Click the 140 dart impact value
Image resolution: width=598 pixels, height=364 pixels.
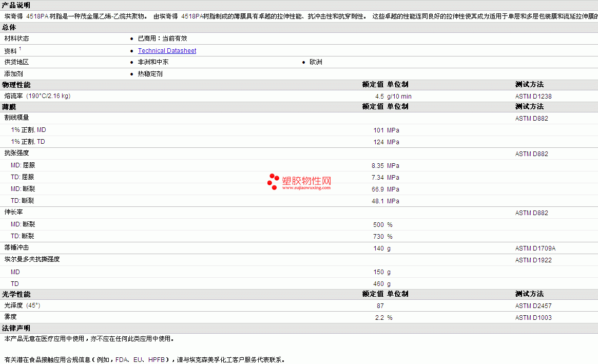(x=378, y=248)
